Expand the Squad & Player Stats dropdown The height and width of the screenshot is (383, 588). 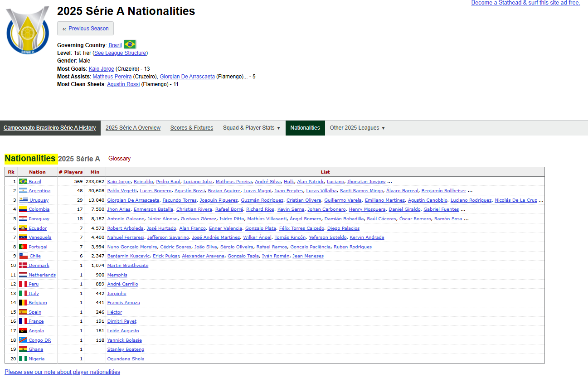coord(252,128)
